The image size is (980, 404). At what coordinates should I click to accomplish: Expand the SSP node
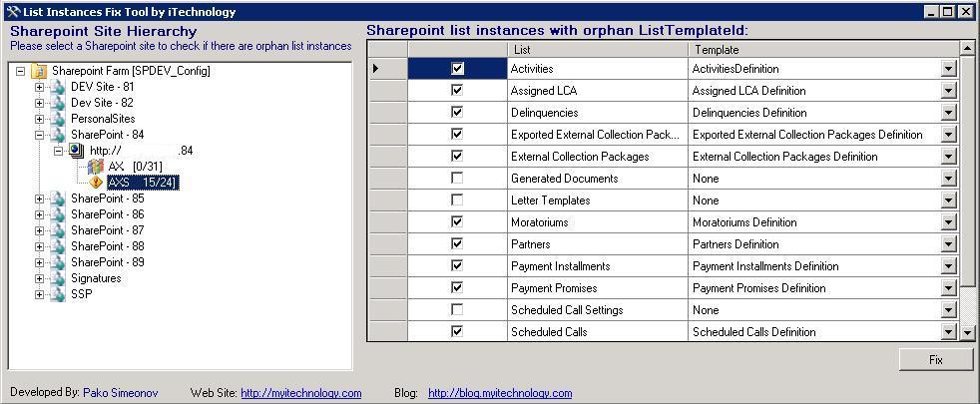pyautogui.click(x=39, y=294)
